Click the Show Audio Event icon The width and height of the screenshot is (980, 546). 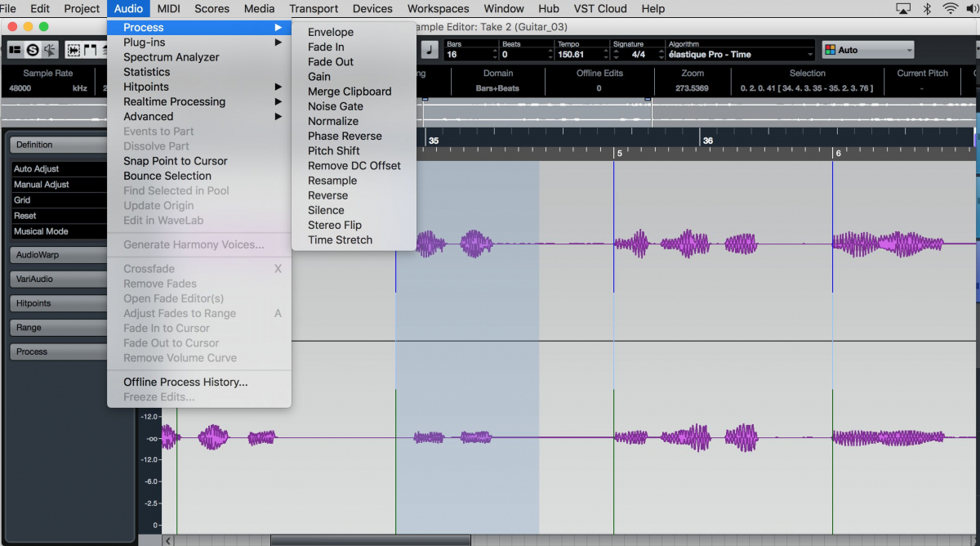73,51
